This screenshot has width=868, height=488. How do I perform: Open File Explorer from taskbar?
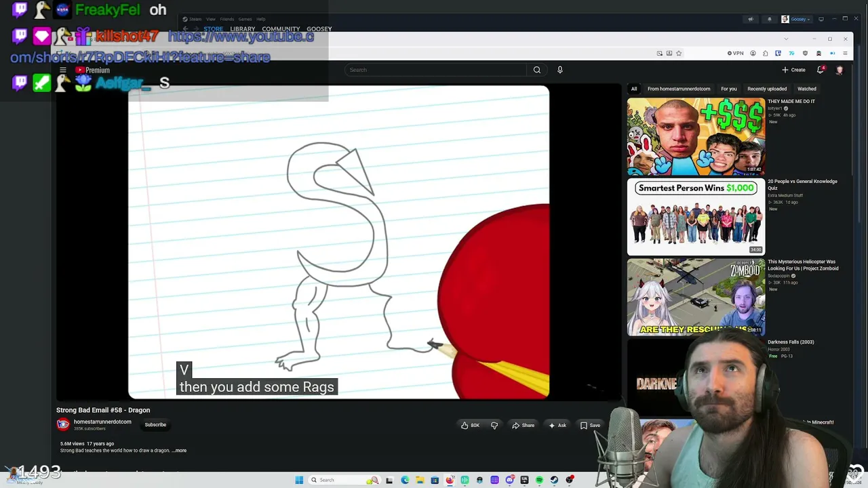pyautogui.click(x=420, y=480)
